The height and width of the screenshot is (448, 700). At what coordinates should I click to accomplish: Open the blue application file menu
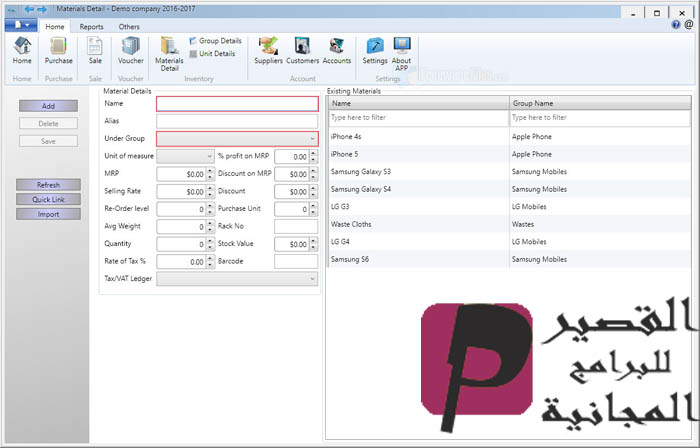pos(21,25)
